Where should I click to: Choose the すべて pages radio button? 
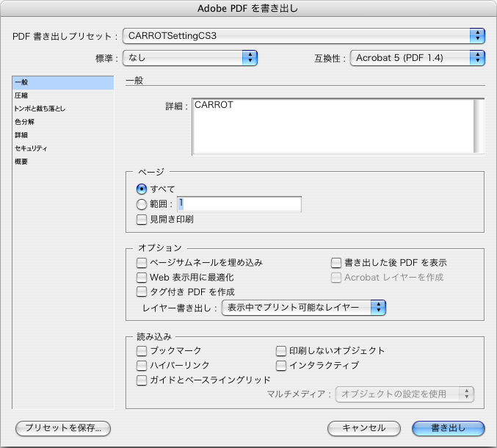(142, 189)
